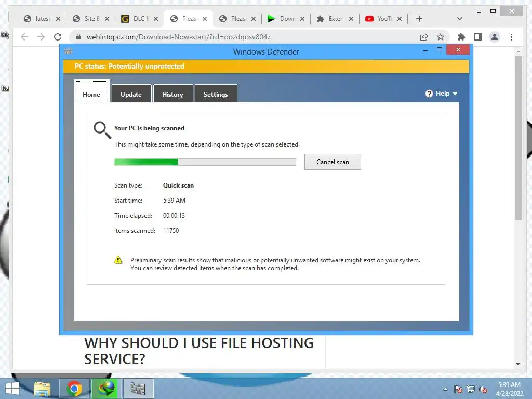Screen dimensions: 532x399
Task: Click the scrollbar down arrow
Action: pyautogui.click(x=518, y=364)
